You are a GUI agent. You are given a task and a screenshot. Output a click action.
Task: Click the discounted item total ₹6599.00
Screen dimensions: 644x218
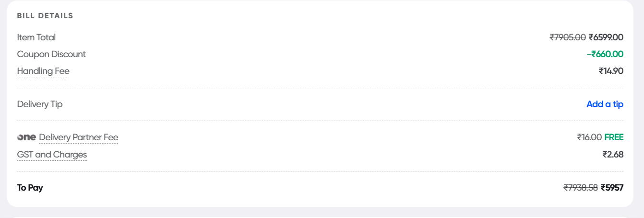[x=606, y=37]
